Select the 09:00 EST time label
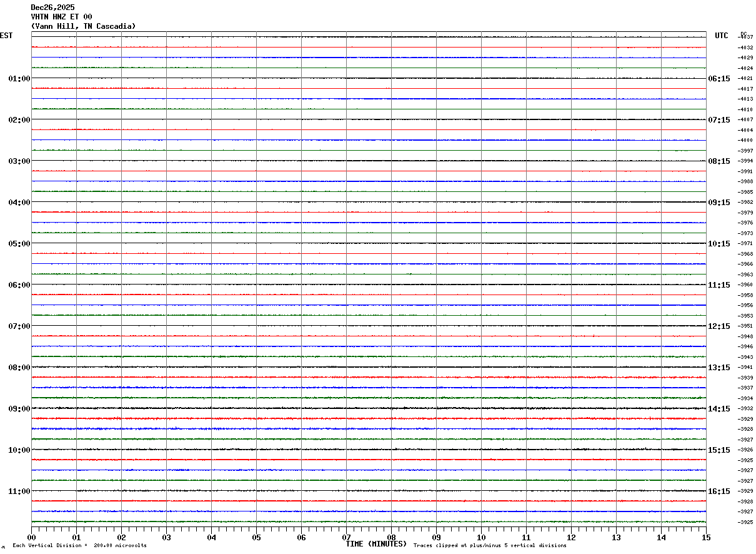The height and width of the screenshot is (554, 756). 19,409
